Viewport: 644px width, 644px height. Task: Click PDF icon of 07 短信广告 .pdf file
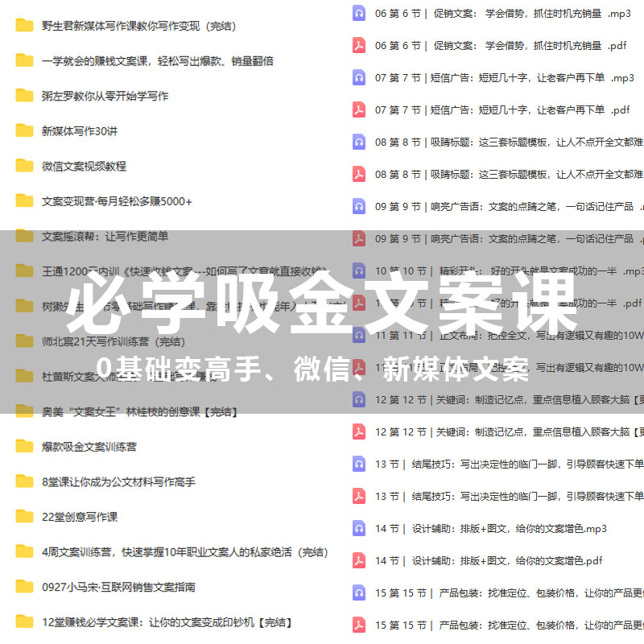pyautogui.click(x=359, y=109)
